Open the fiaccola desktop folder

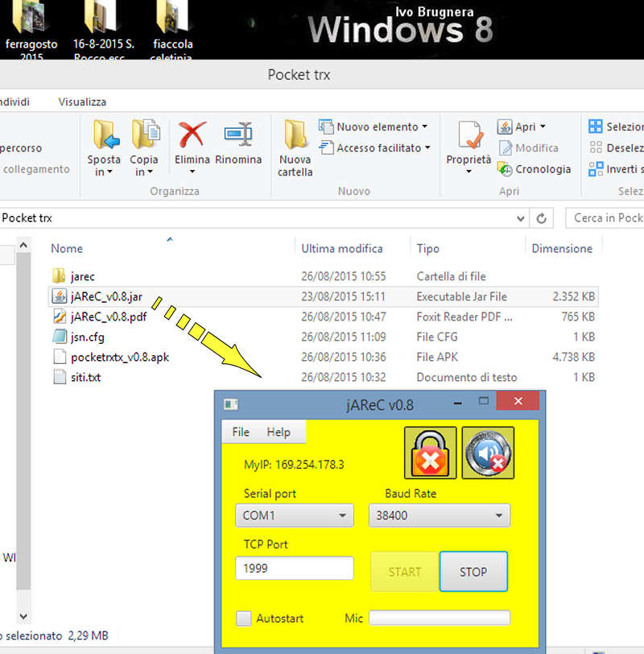(x=172, y=29)
